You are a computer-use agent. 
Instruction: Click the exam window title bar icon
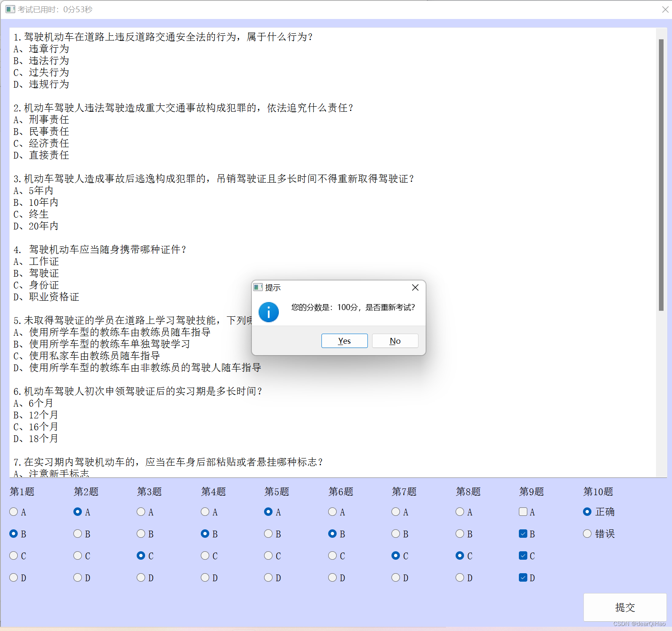pyautogui.click(x=10, y=9)
